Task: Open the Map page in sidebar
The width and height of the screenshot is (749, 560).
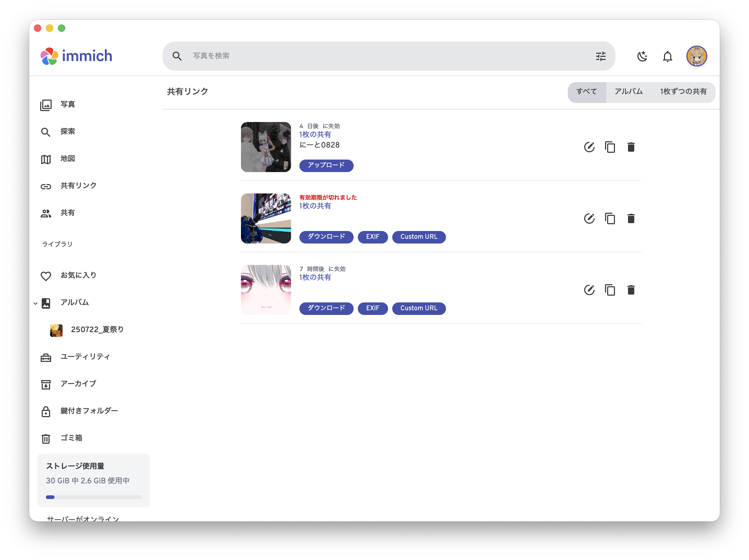Action: pos(67,159)
